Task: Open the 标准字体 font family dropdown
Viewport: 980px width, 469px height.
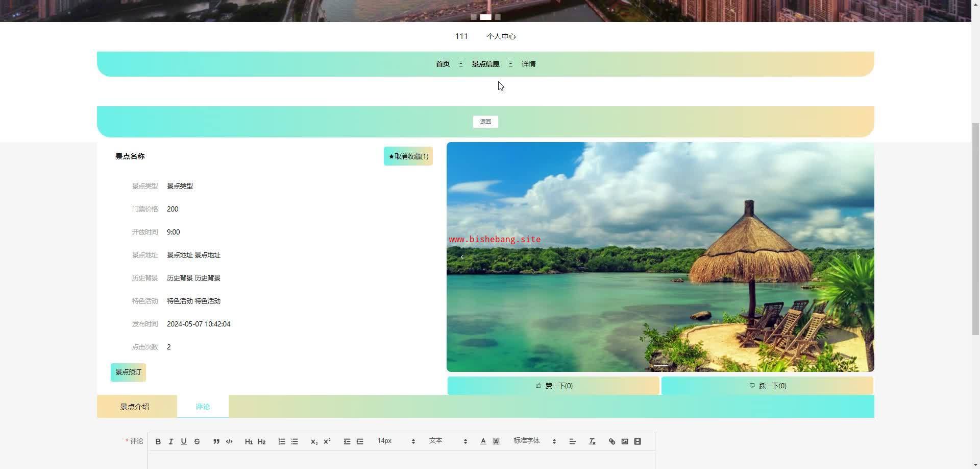Action: [534, 441]
